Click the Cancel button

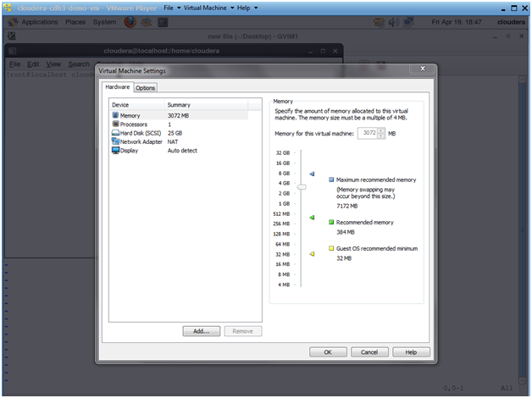tap(369, 352)
